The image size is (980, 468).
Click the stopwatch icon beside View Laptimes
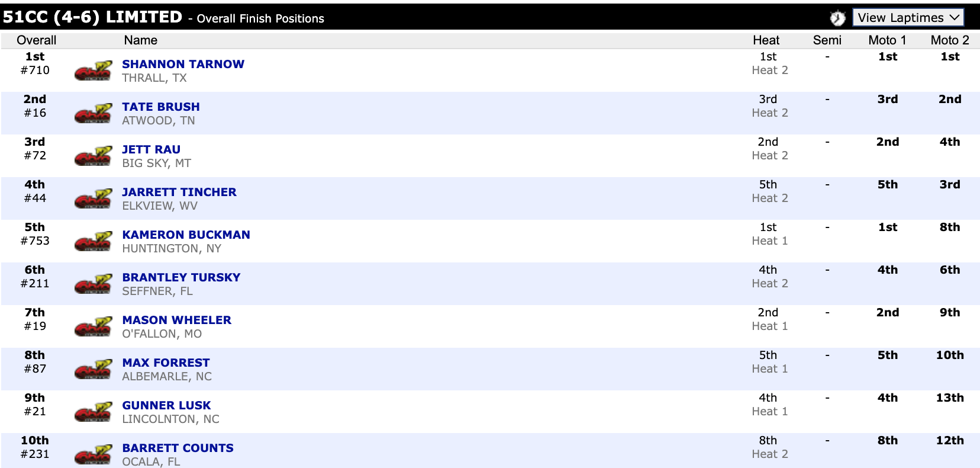pyautogui.click(x=837, y=18)
